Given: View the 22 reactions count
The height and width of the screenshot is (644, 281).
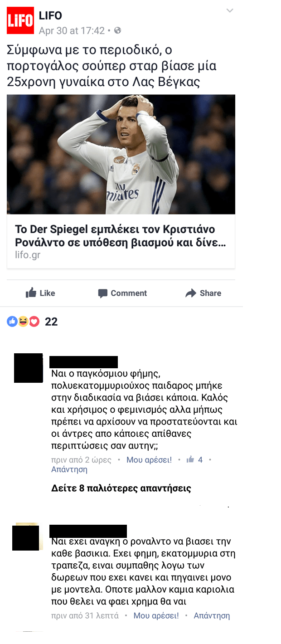Looking at the screenshot, I should (x=51, y=322).
